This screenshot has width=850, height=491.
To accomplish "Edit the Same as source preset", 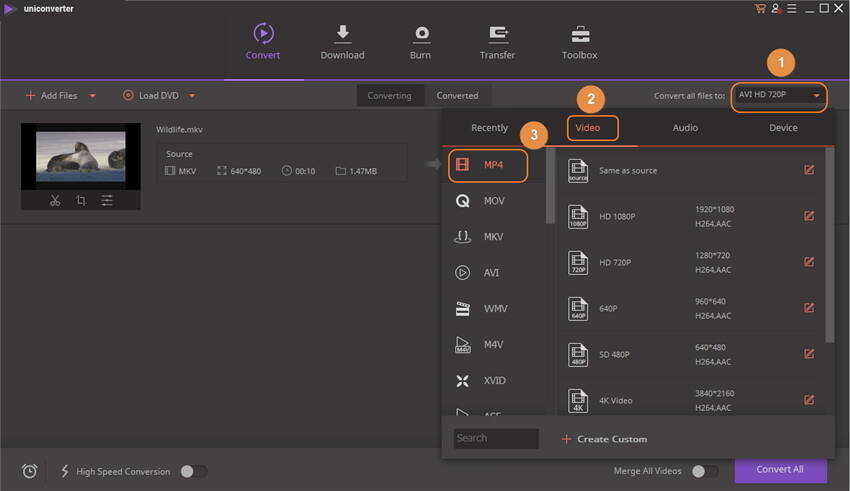I will click(x=809, y=170).
